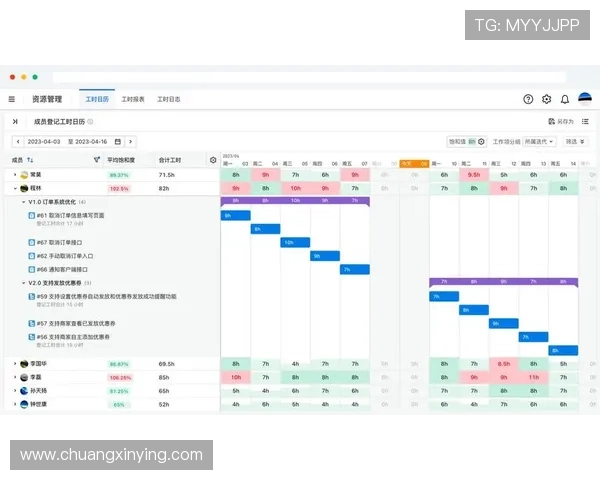This screenshot has height=480, width=600.
Task: Open task #57 支持商家查看已发放优惠券
Action: click(76, 323)
